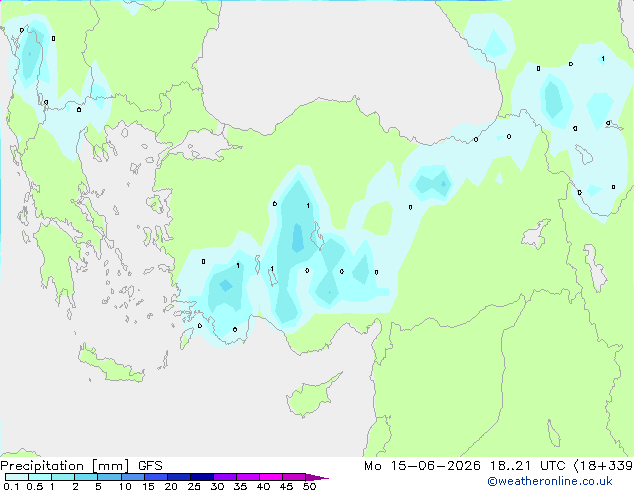Click legend swatch between 0.1 and 0.5
The width and height of the screenshot is (634, 490).
(17, 477)
